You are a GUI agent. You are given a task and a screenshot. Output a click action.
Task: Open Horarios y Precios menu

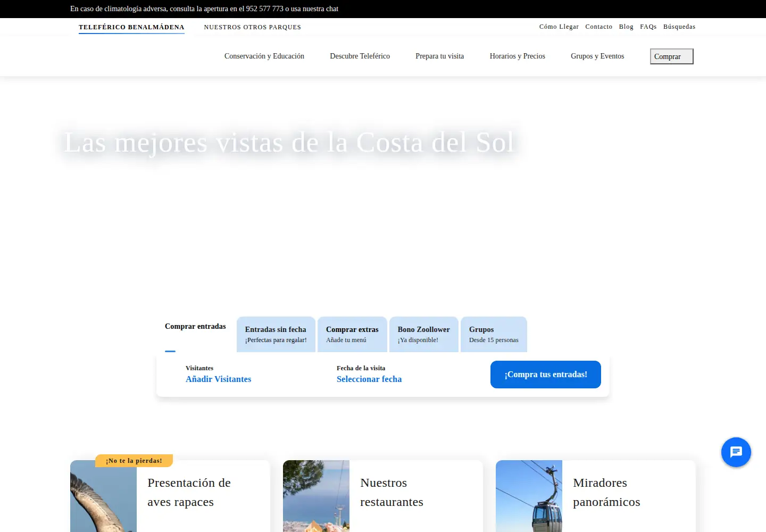[x=518, y=56]
